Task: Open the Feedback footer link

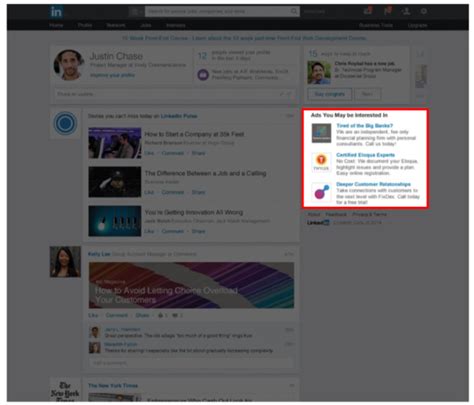Action: pos(336,214)
